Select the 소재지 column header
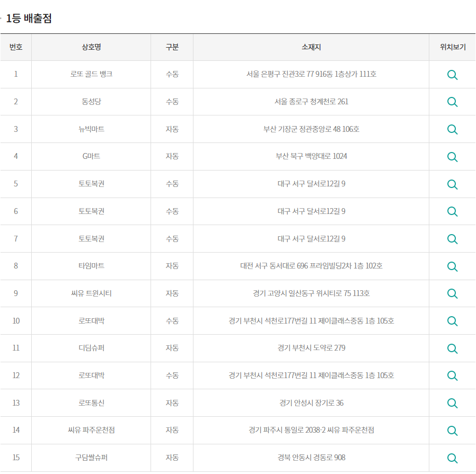476x474 pixels. 311,47
